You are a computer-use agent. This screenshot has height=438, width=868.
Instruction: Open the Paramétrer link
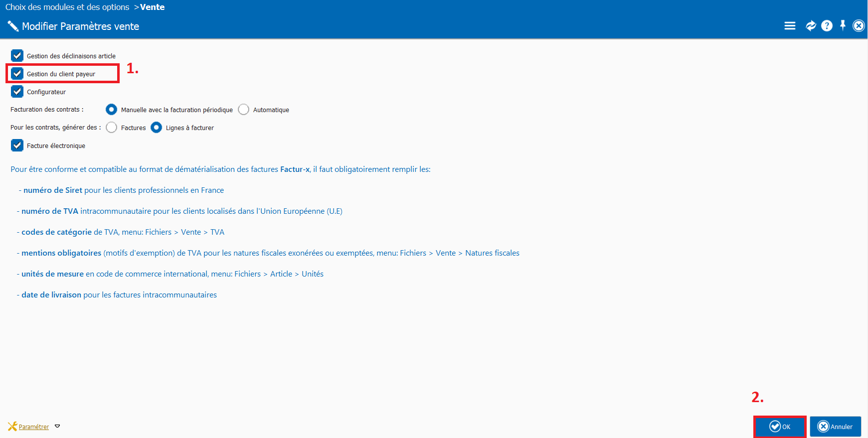coord(34,427)
